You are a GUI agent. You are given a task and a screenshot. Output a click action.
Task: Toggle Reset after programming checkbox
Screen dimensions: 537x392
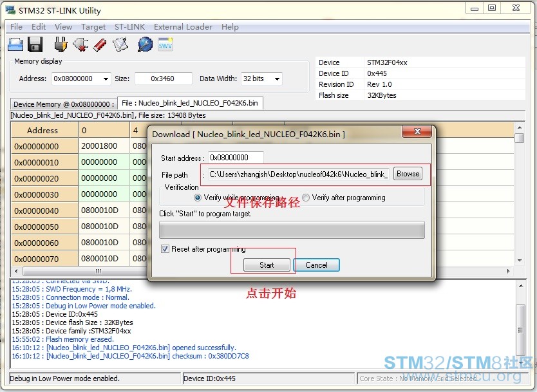[x=165, y=249]
